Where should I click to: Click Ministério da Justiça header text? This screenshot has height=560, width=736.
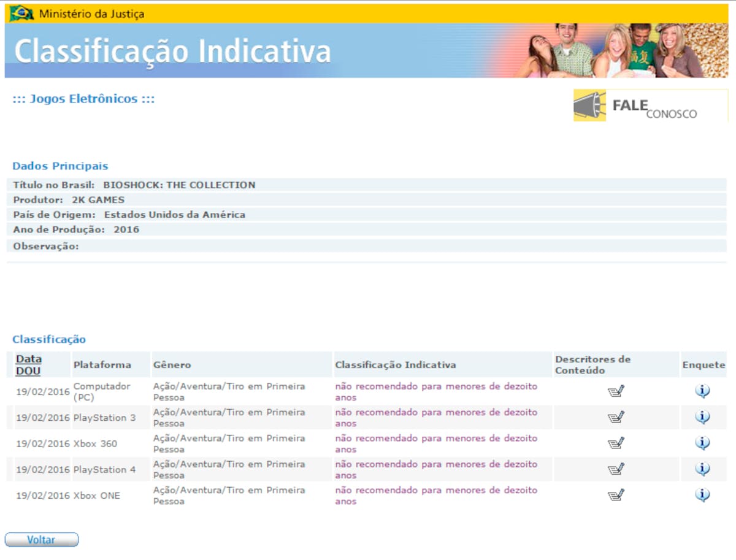coord(92,13)
